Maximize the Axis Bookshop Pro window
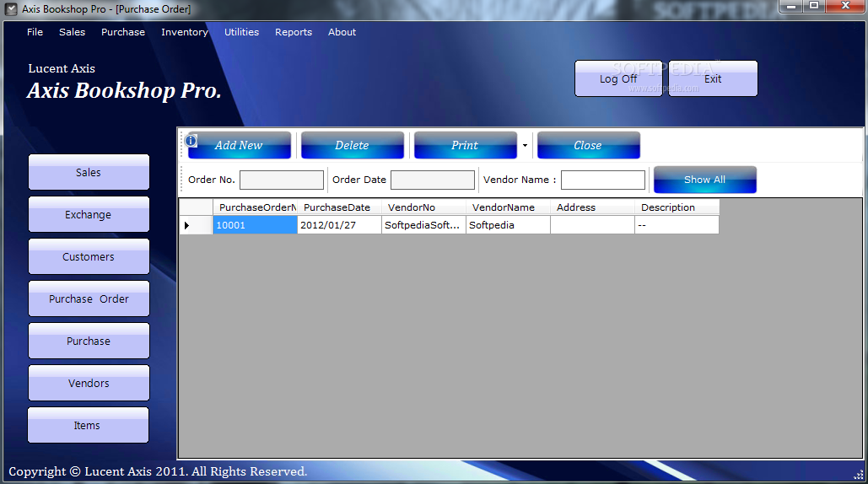The height and width of the screenshot is (484, 868). [814, 6]
